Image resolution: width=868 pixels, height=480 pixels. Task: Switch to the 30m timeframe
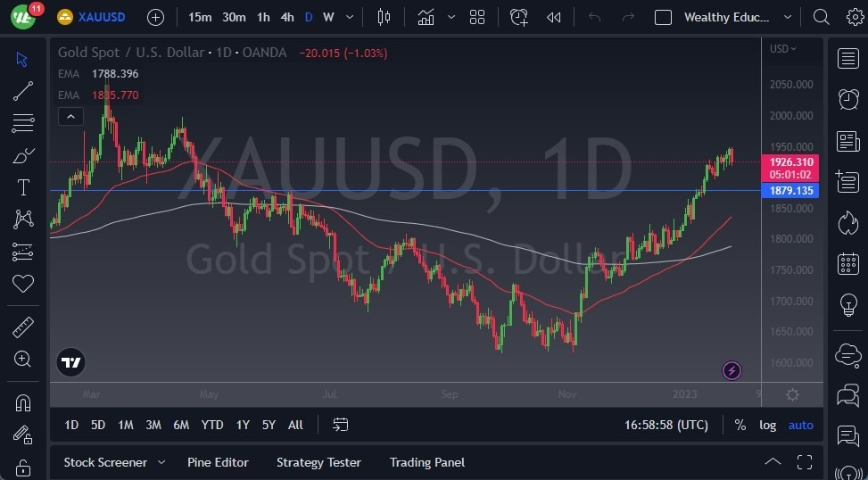coord(234,17)
